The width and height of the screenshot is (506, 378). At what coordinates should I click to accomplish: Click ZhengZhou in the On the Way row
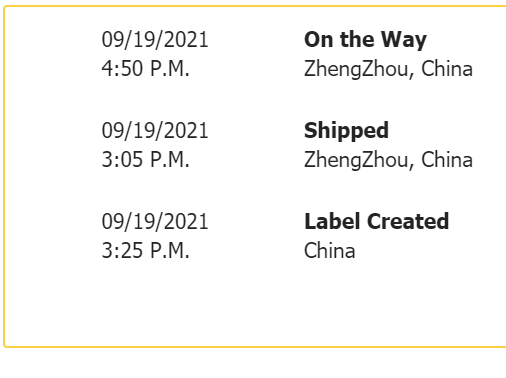356,69
